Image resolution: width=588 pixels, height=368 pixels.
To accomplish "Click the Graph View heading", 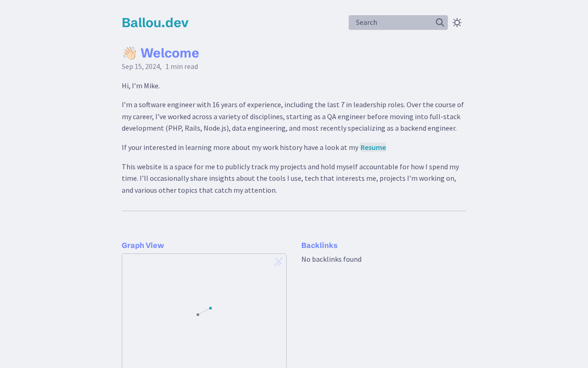I will tap(142, 246).
